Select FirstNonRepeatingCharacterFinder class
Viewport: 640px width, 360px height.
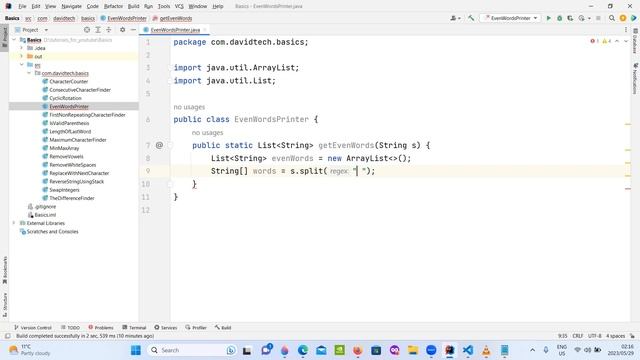click(87, 115)
